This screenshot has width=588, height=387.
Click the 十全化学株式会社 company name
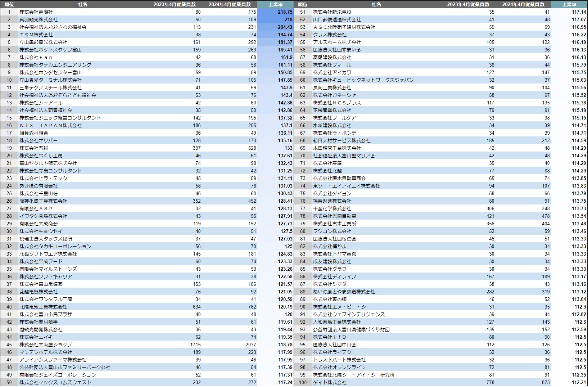click(332, 208)
